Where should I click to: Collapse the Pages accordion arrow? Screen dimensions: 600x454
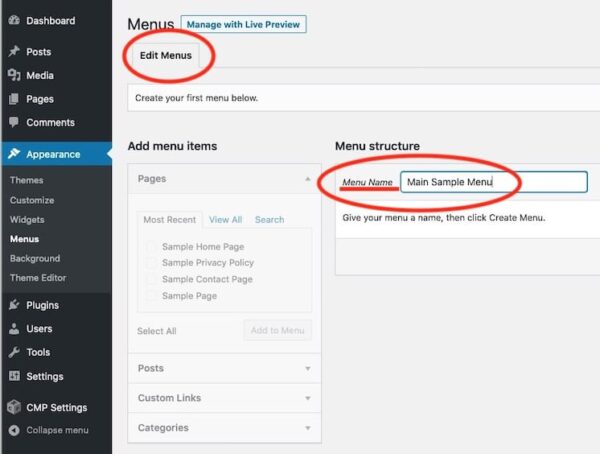pyautogui.click(x=308, y=179)
